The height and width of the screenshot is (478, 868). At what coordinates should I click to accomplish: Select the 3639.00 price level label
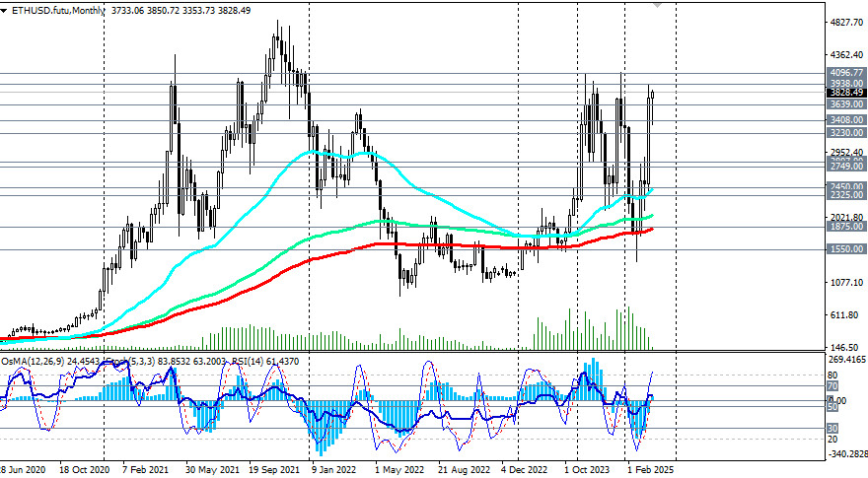(846, 104)
